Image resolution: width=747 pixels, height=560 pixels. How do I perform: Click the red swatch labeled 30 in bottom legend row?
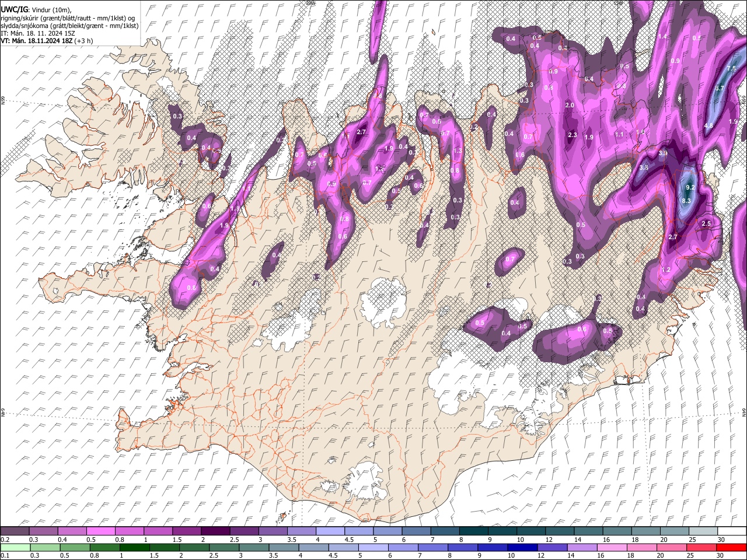pos(731,547)
